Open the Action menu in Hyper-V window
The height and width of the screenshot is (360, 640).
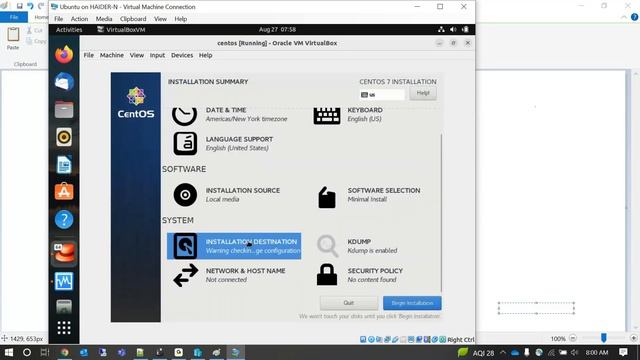tap(79, 19)
